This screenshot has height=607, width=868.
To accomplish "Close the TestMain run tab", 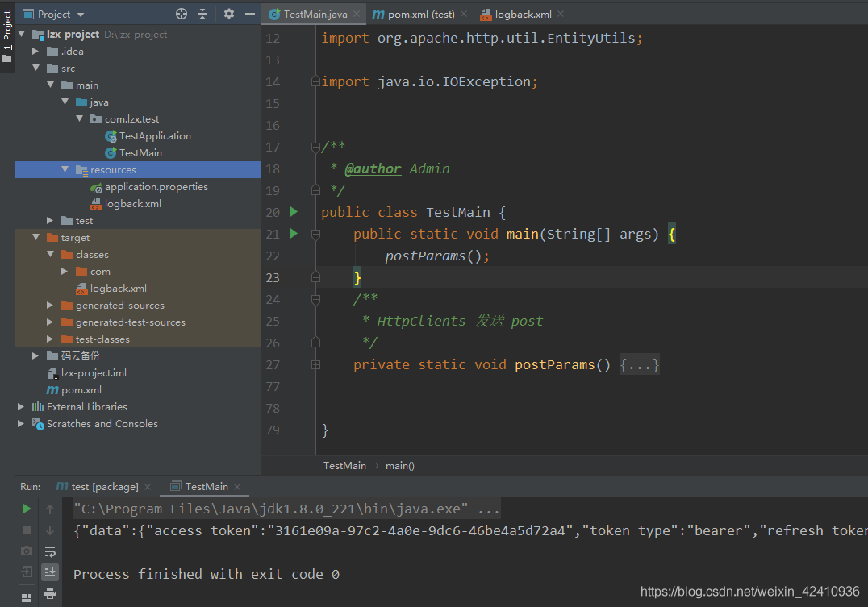I will point(237,486).
